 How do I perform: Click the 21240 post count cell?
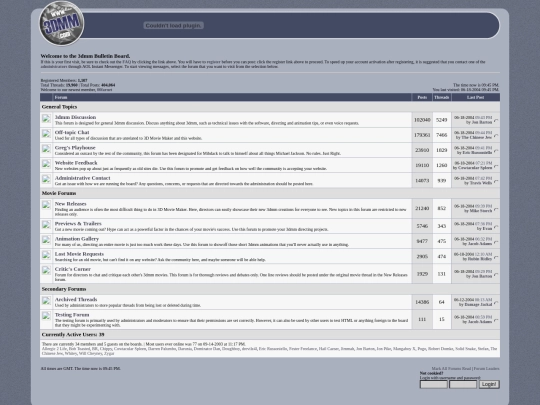422,208
